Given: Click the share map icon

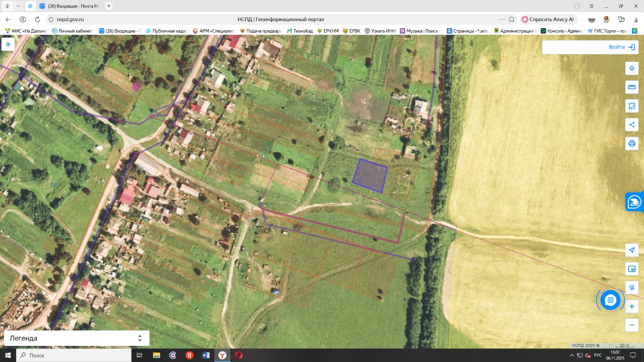Looking at the screenshot, I should click(x=632, y=125).
